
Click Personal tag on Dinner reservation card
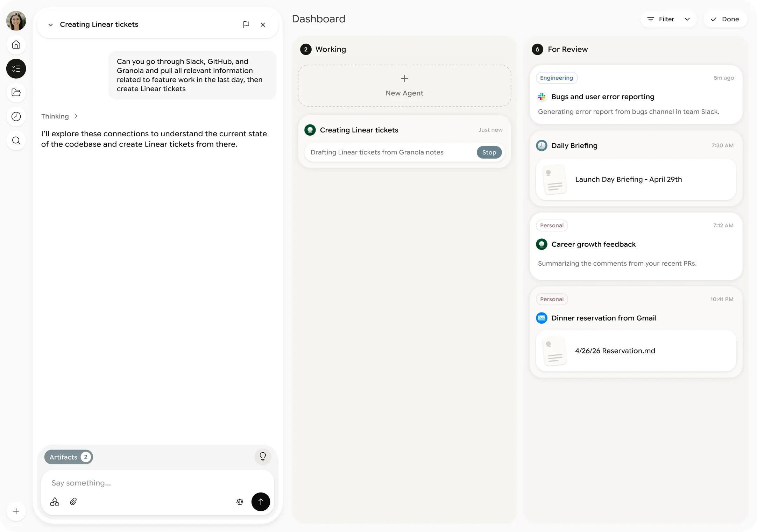click(552, 299)
